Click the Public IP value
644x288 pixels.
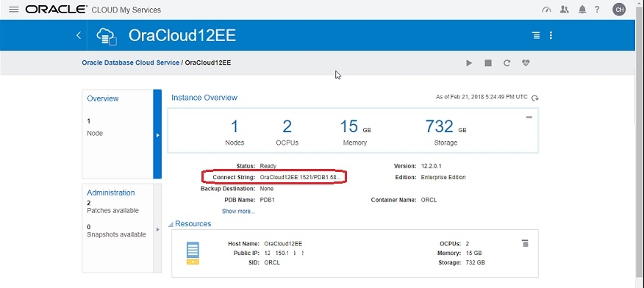285,253
